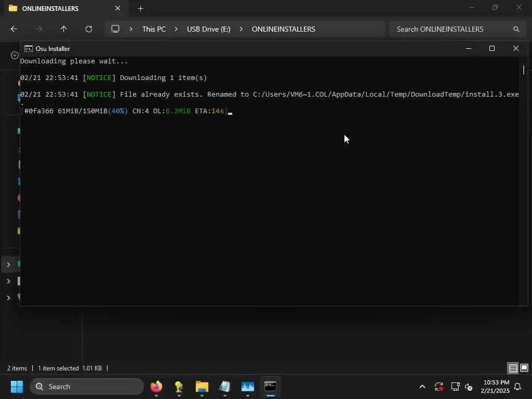Expand chevron before This PC breadcrumb
Viewport: 532px width, 399px height.
(131, 29)
